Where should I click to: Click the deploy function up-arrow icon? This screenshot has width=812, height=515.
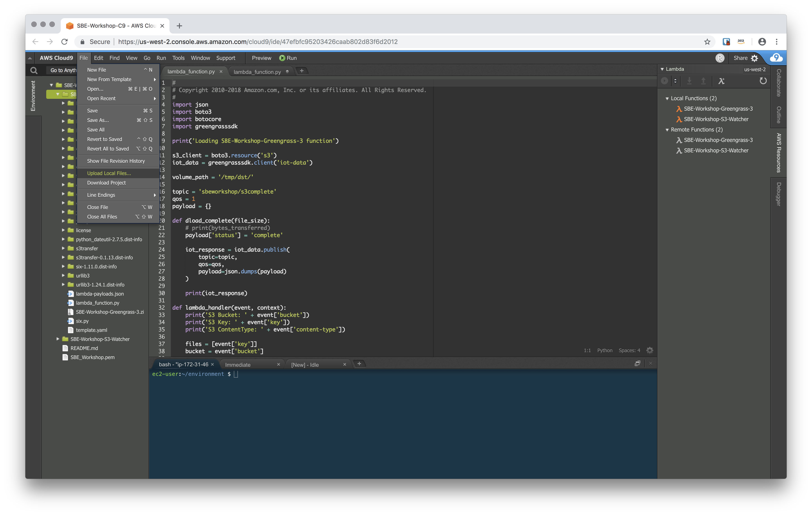(x=703, y=81)
